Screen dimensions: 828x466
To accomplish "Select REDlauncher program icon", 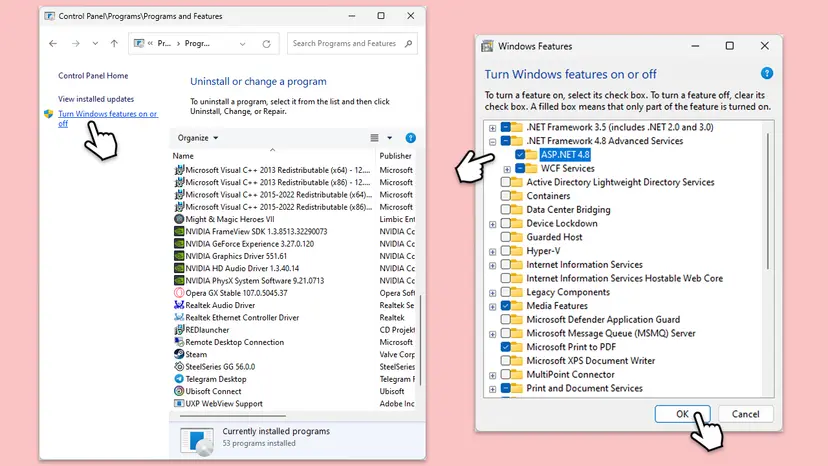I will 179,330.
